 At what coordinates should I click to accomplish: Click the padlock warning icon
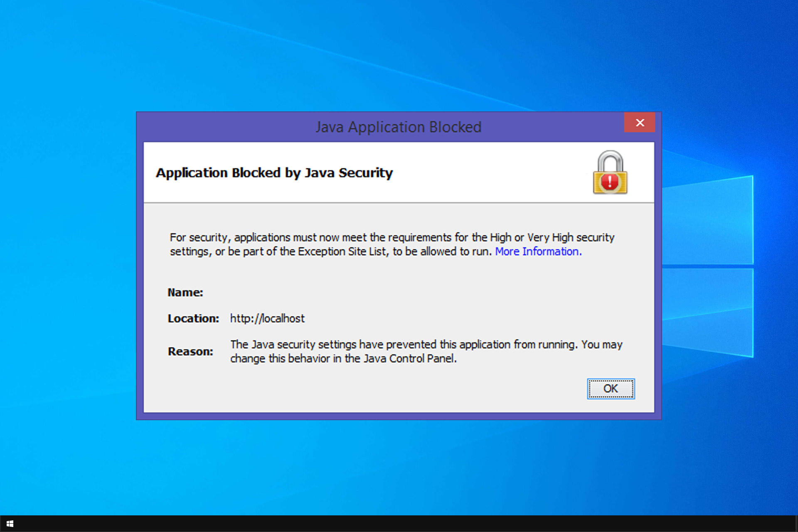[610, 172]
